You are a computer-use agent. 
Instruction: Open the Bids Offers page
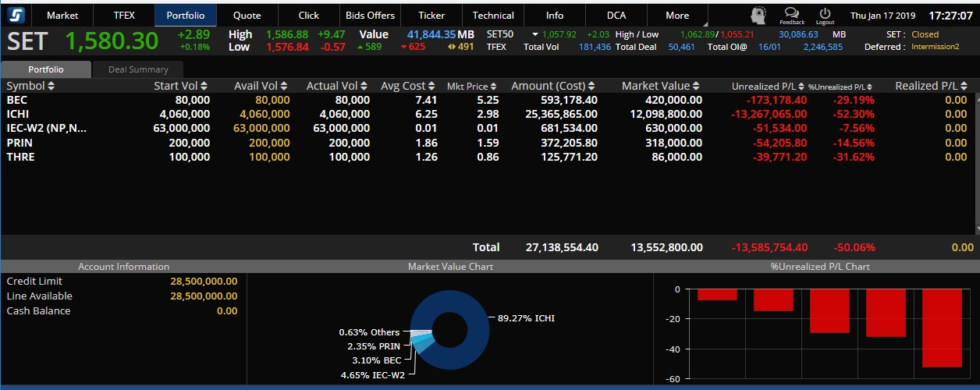370,15
